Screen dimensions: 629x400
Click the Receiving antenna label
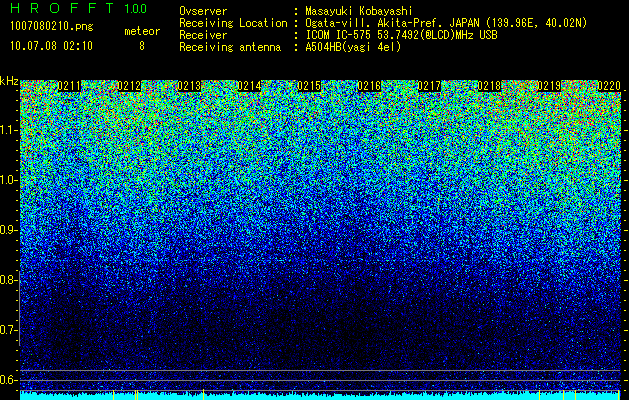click(x=230, y=47)
